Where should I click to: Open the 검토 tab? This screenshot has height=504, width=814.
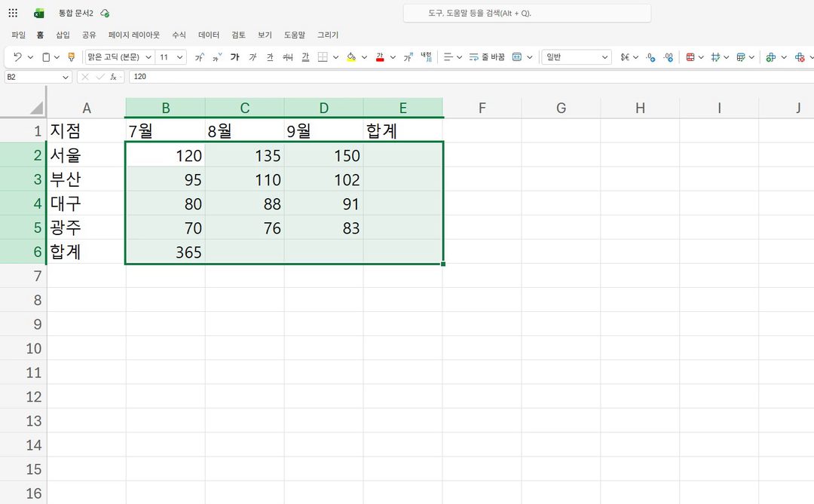coord(238,35)
